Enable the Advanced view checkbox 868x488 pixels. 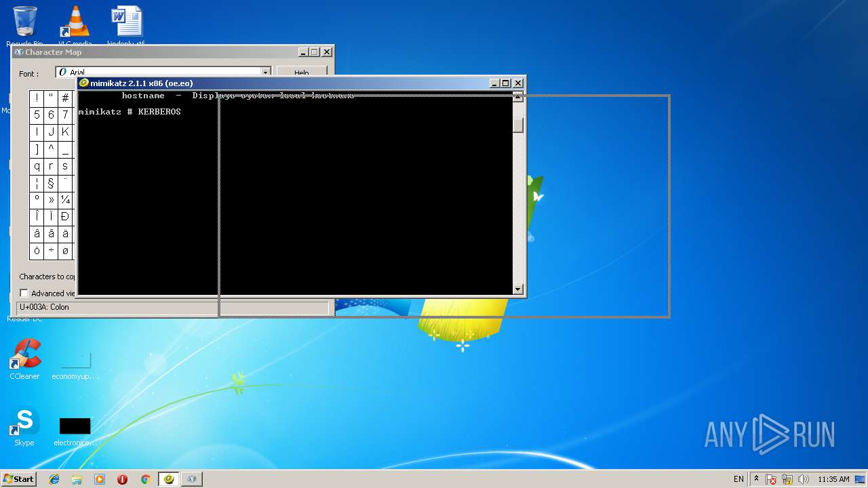point(24,293)
